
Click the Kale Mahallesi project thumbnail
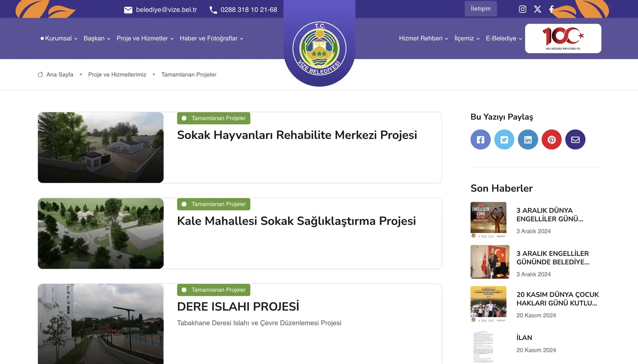(101, 233)
